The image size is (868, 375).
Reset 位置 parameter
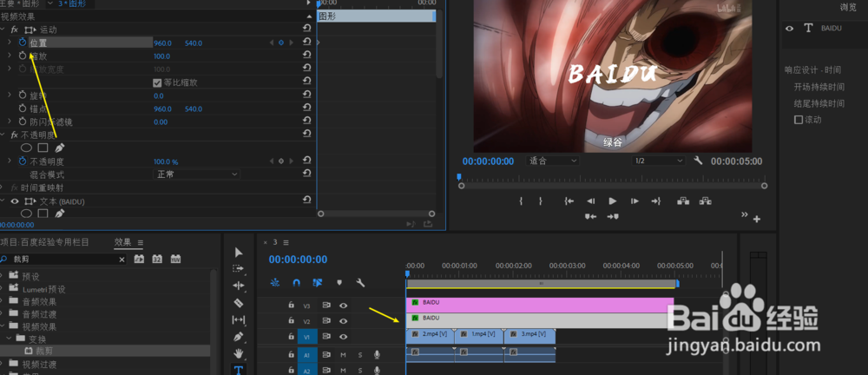(x=306, y=42)
